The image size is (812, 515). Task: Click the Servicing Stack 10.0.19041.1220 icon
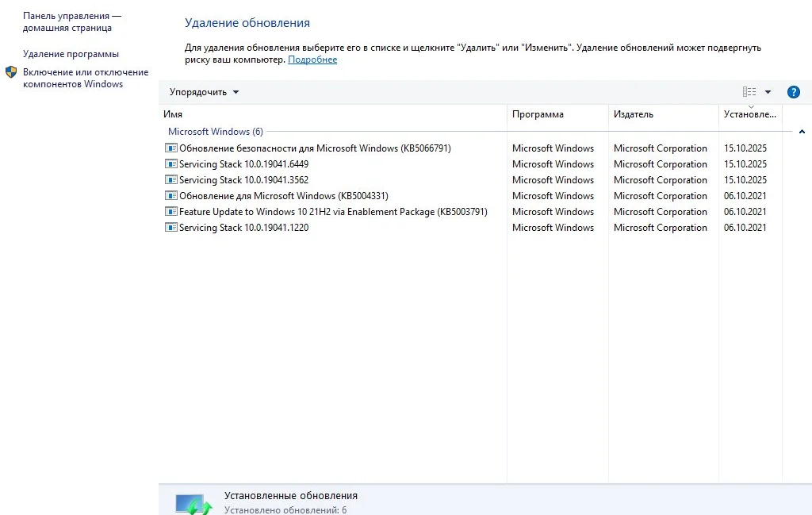170,228
